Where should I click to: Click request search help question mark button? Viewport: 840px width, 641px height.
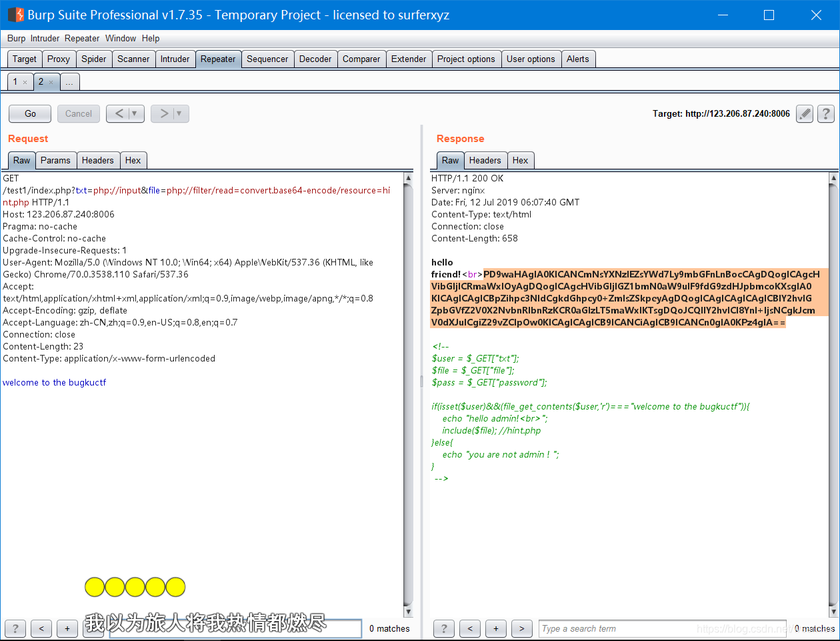15,628
